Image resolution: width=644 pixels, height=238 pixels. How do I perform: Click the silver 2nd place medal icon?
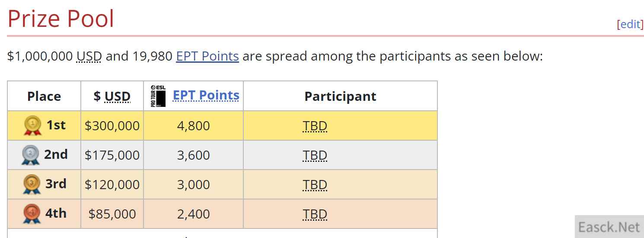30,155
